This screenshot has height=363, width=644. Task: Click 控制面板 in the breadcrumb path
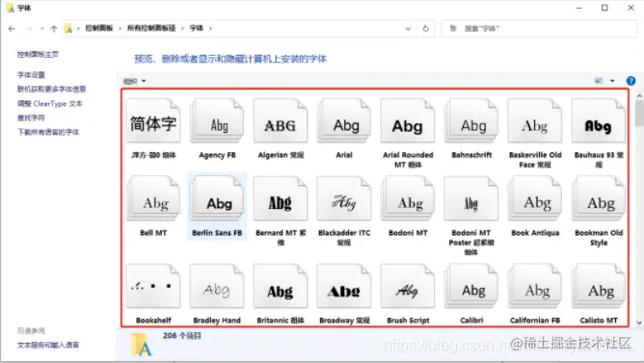point(99,28)
